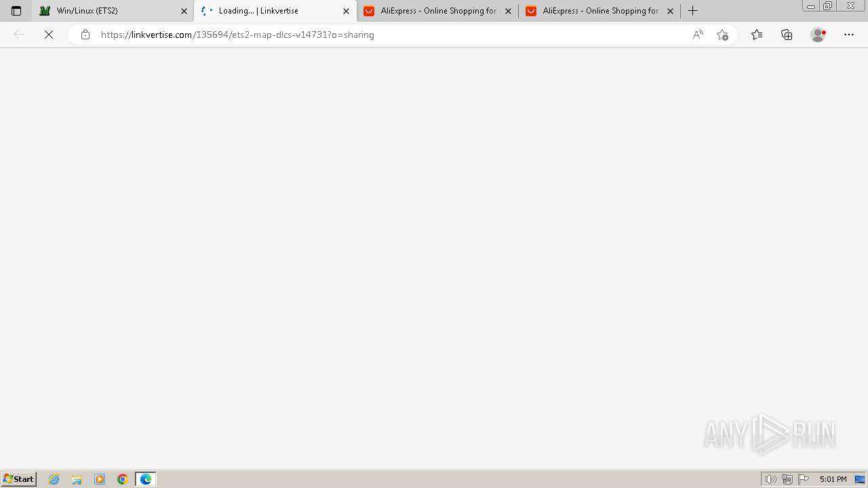868x488 pixels.
Task: Launch the media player from taskbar
Action: [100, 479]
